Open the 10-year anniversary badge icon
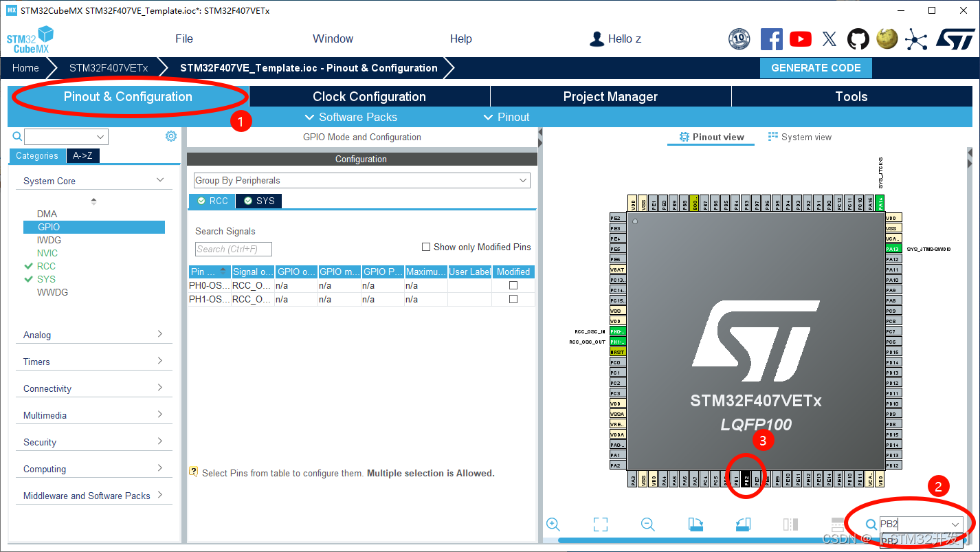Screen dimensions: 980x552 click(739, 39)
